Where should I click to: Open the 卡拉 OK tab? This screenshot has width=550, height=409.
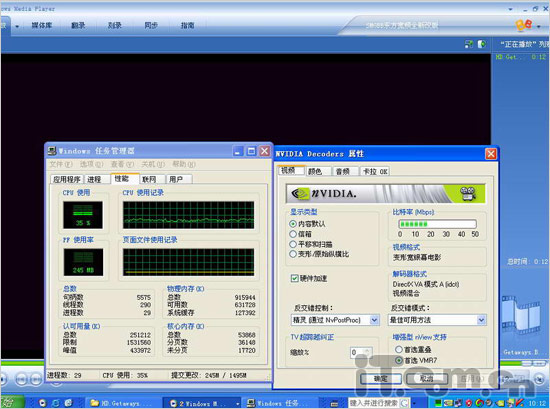pyautogui.click(x=375, y=171)
